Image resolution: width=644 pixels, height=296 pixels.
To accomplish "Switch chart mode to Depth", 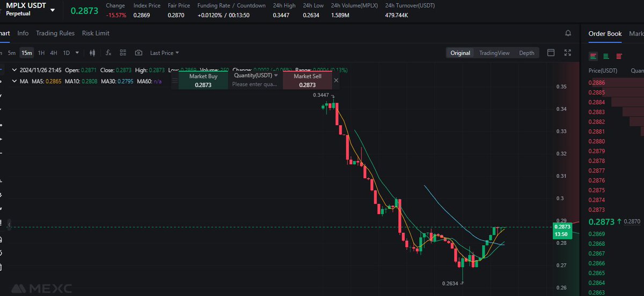I will point(526,53).
